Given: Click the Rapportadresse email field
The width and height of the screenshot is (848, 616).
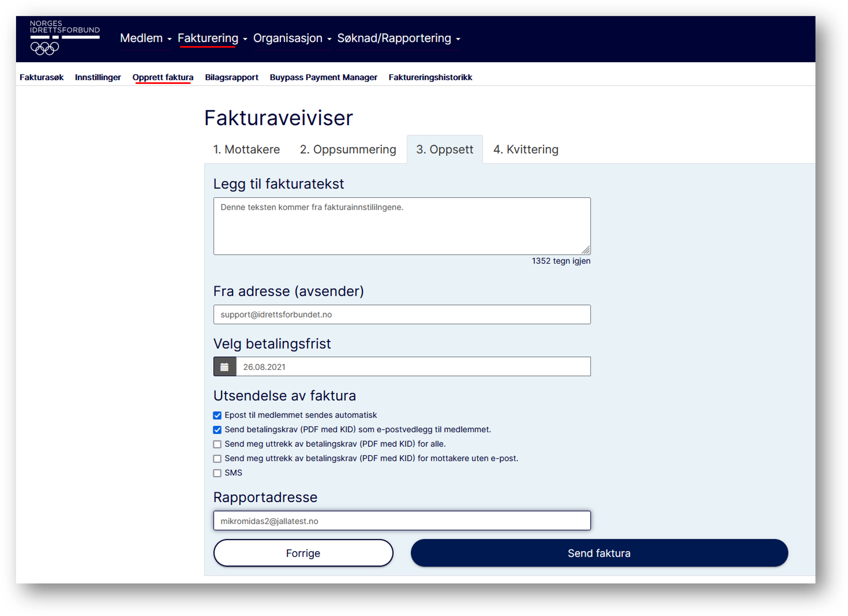Looking at the screenshot, I should (x=402, y=521).
